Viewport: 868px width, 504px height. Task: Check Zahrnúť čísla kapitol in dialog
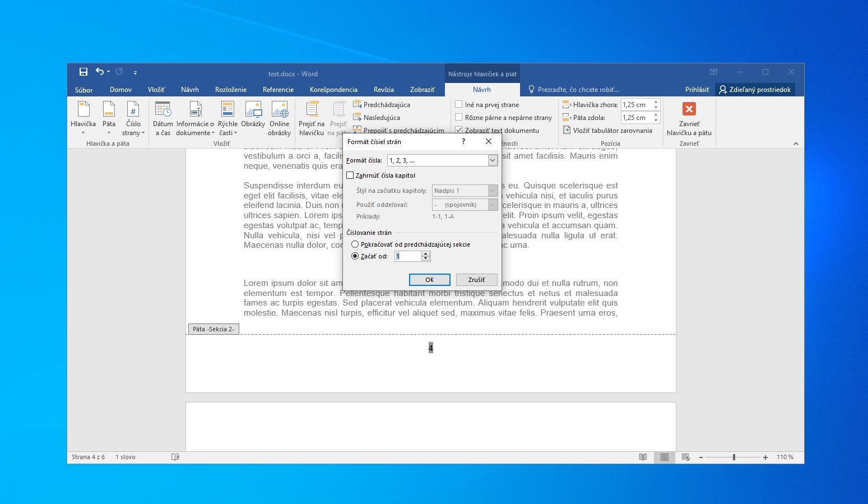350,175
